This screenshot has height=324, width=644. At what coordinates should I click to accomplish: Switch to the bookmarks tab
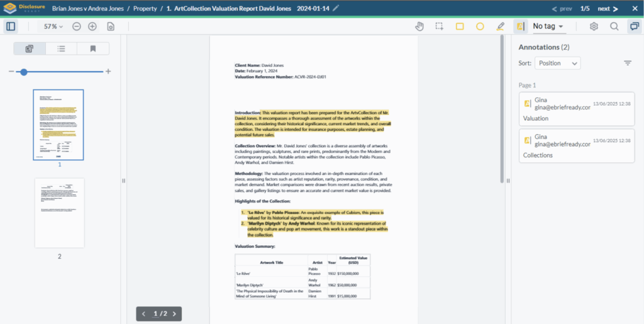(x=93, y=48)
